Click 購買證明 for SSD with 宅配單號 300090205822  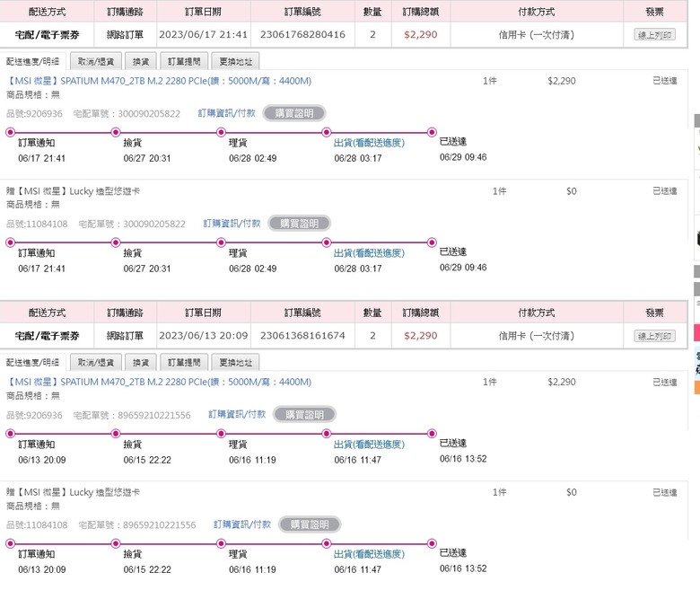(293, 113)
